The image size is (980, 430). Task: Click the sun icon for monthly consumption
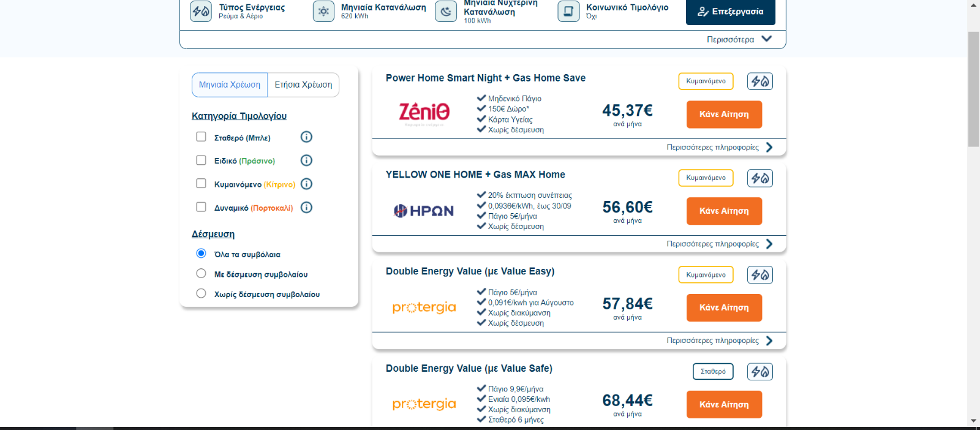pyautogui.click(x=323, y=11)
